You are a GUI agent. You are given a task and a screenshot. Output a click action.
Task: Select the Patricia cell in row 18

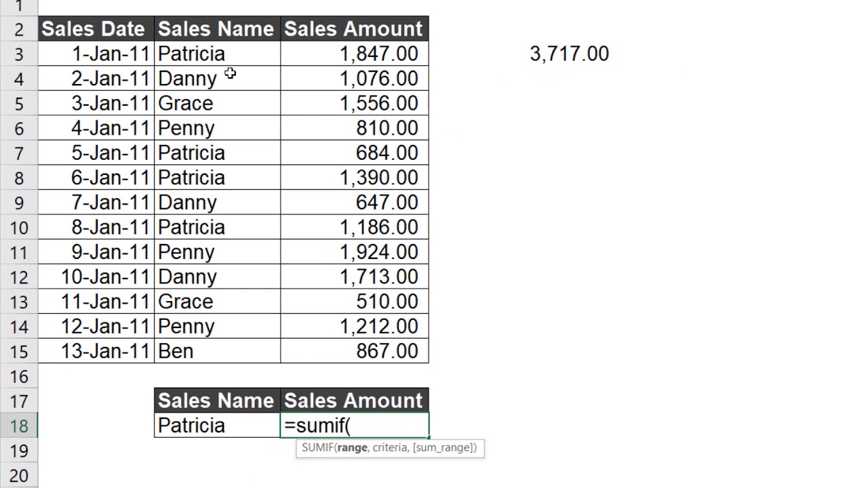tap(217, 426)
